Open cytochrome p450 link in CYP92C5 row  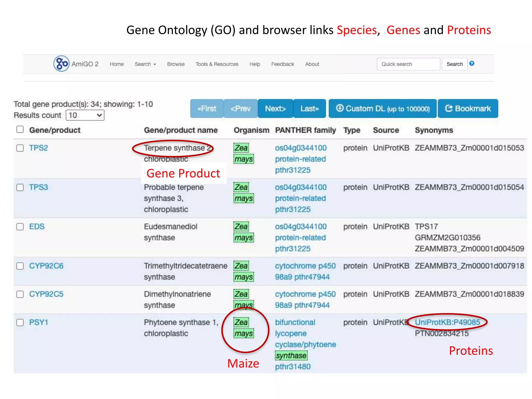(x=305, y=300)
